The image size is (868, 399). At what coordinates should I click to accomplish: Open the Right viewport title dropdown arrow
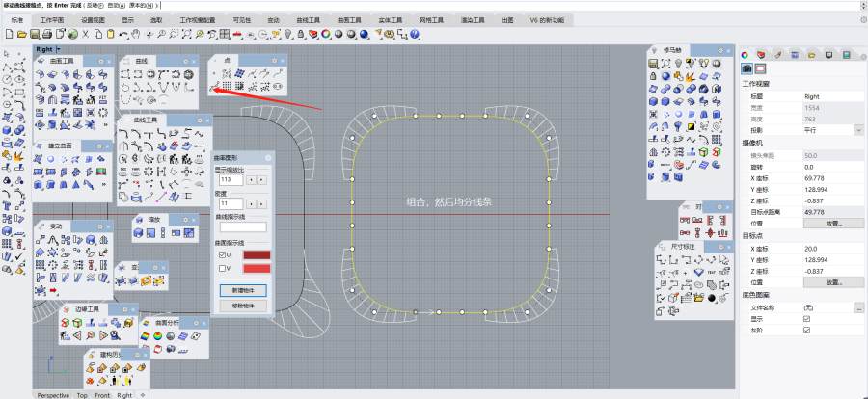[59, 49]
